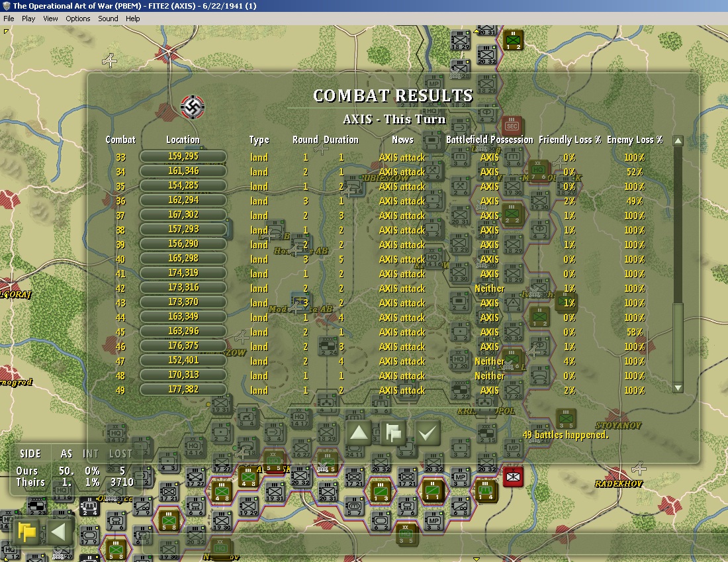Select the unit counter labeled 6 2
Viewport: 728px width, 562px height.
[381, 521]
